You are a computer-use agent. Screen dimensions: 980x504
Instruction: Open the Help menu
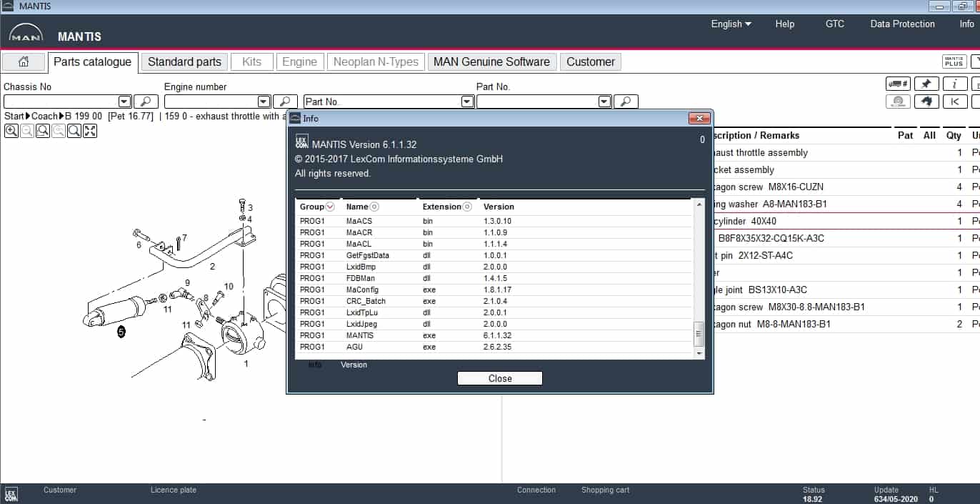point(784,24)
